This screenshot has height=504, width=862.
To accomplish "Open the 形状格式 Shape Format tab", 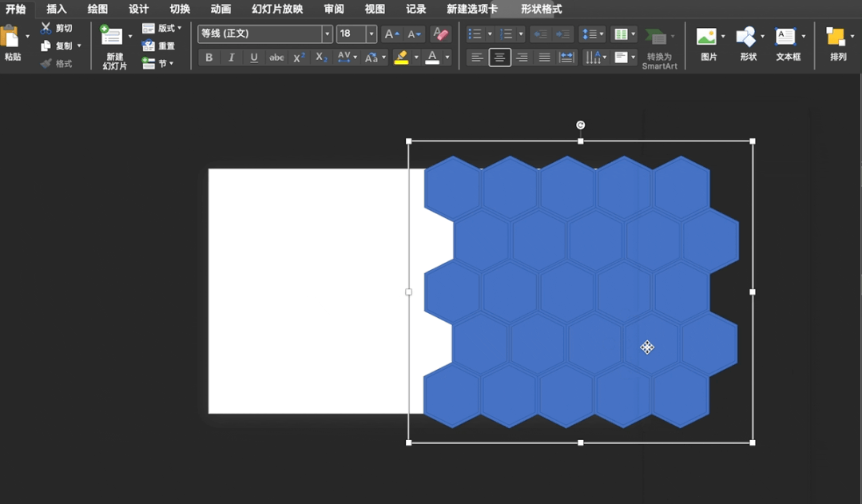I will tap(542, 9).
